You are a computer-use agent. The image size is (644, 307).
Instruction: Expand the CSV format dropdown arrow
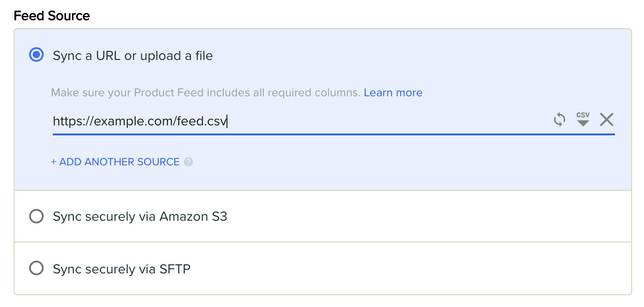point(583,123)
